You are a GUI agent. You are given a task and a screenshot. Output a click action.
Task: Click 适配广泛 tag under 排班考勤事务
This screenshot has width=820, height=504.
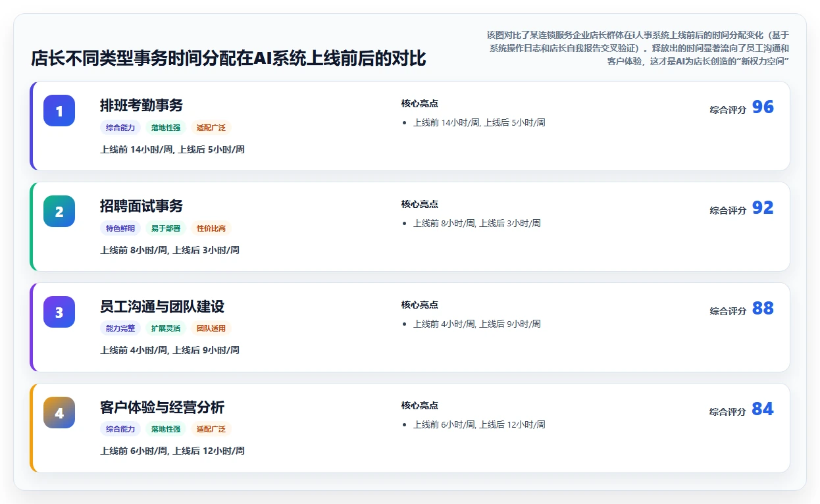[x=211, y=128]
